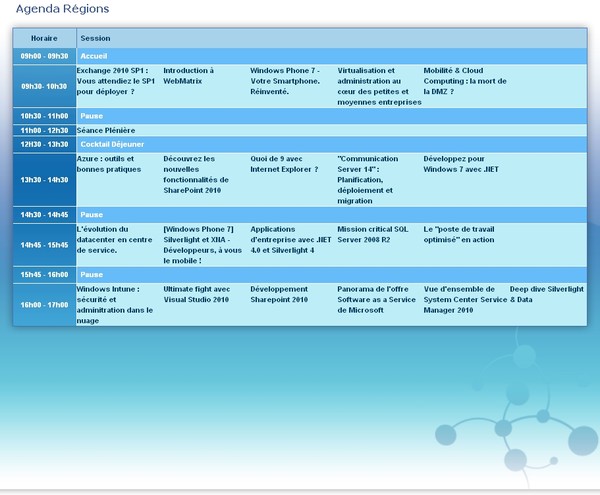
Task: Select the 14h30 - 14h45 time cell
Action: [44, 215]
